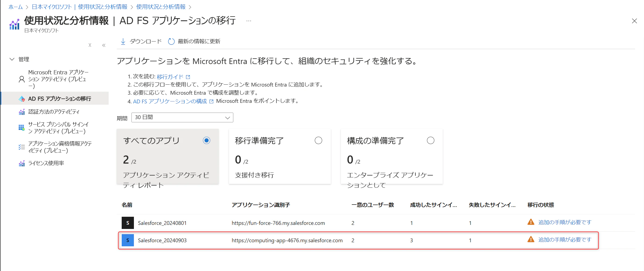Viewport: 644px width, 271px height.
Task: Open the 期間 30 日間 dropdown
Action: coord(182,117)
